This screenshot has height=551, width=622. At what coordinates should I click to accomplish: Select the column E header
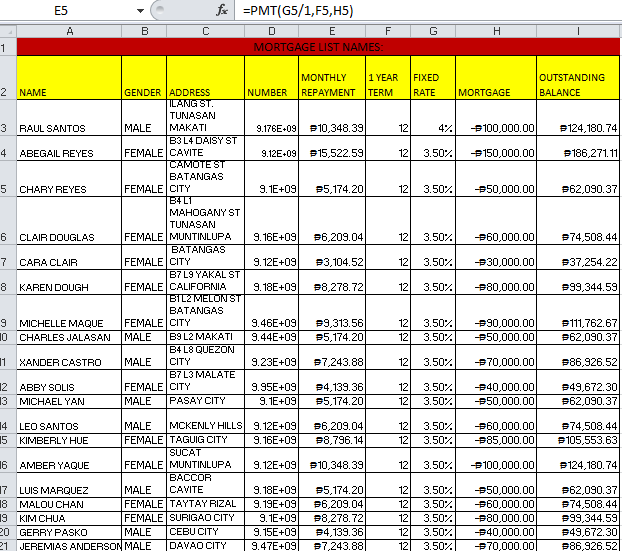tap(332, 31)
